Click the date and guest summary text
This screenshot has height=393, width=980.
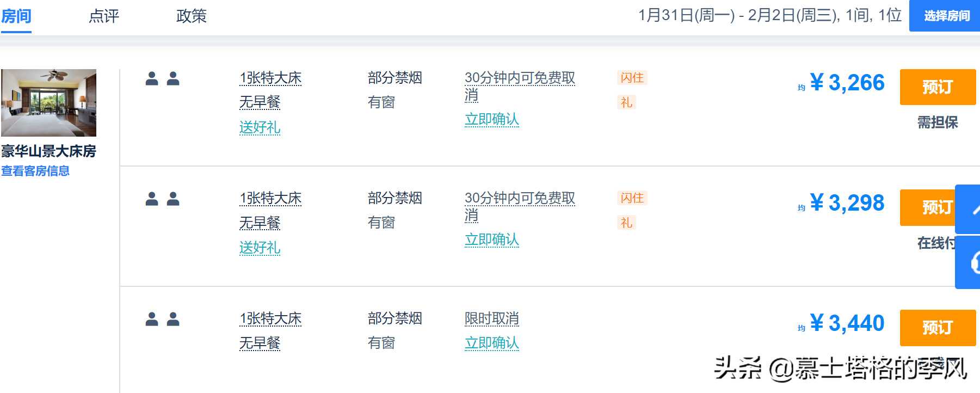769,15
